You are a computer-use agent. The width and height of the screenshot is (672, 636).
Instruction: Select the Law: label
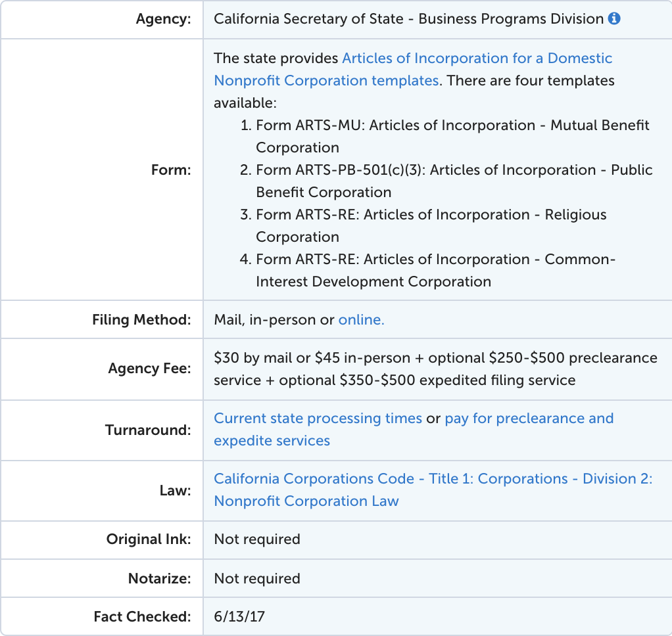point(176,490)
